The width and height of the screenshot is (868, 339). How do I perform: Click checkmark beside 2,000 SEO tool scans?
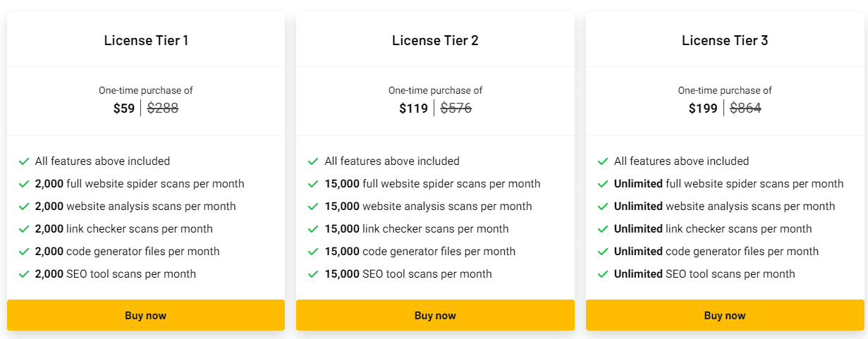[24, 274]
